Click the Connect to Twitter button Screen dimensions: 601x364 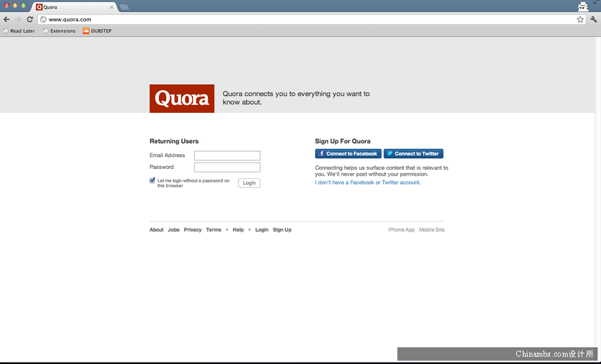413,154
